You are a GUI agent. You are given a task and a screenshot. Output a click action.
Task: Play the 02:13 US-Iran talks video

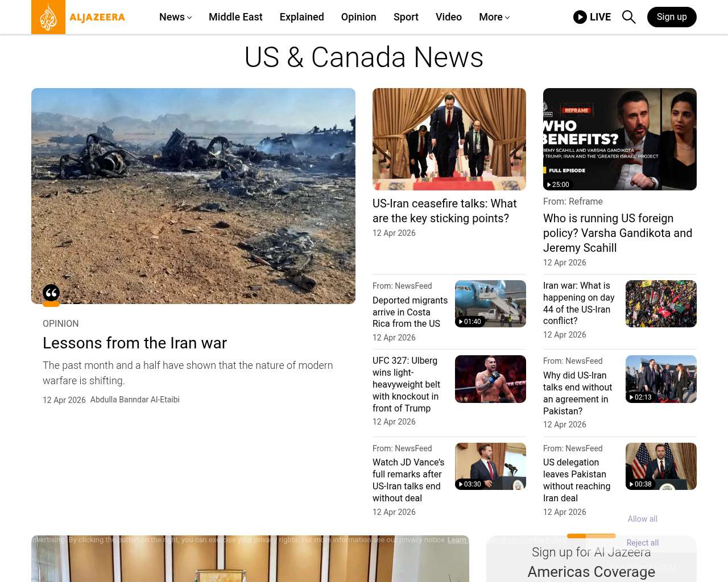(640, 397)
